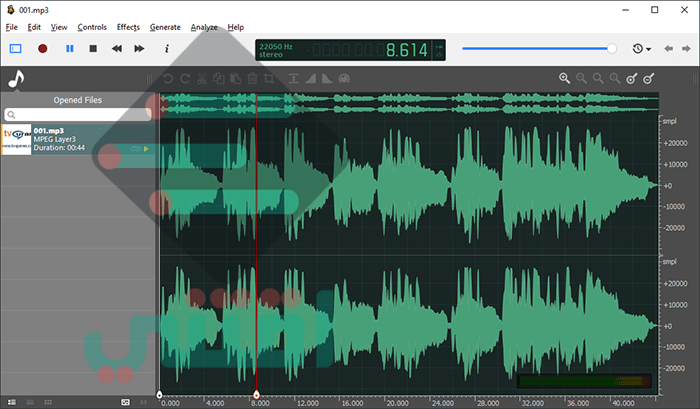Viewport: 700px width, 409px height.
Task: Click the Fade In icon
Action: [310, 79]
